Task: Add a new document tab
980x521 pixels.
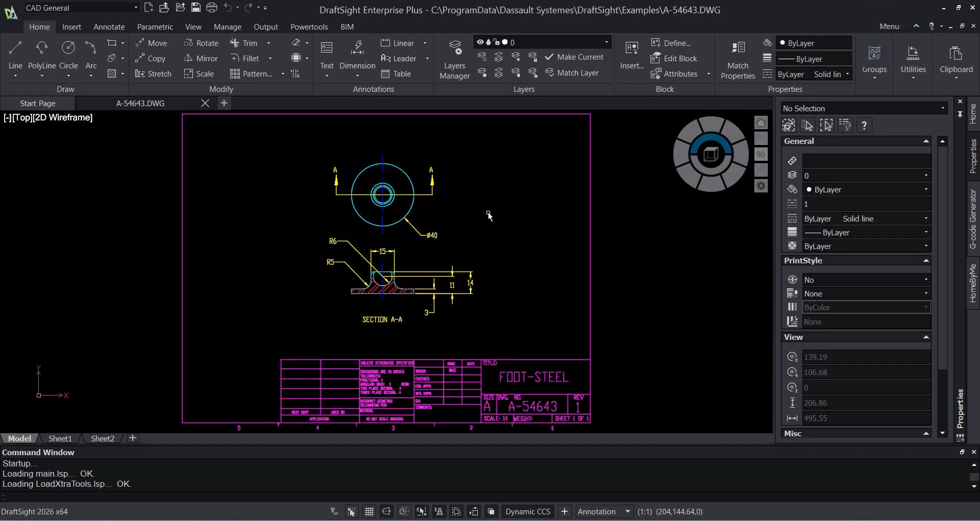Action: point(224,103)
